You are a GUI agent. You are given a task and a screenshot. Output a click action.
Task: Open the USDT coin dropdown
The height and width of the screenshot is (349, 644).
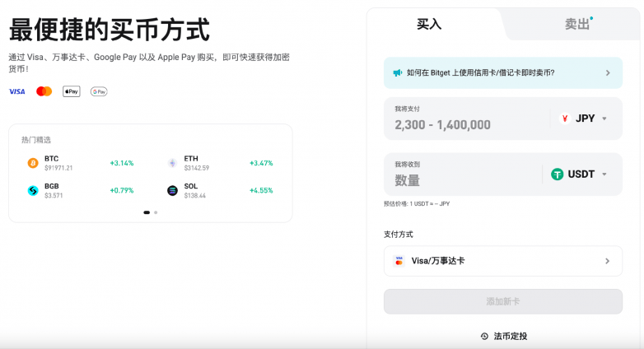click(580, 174)
